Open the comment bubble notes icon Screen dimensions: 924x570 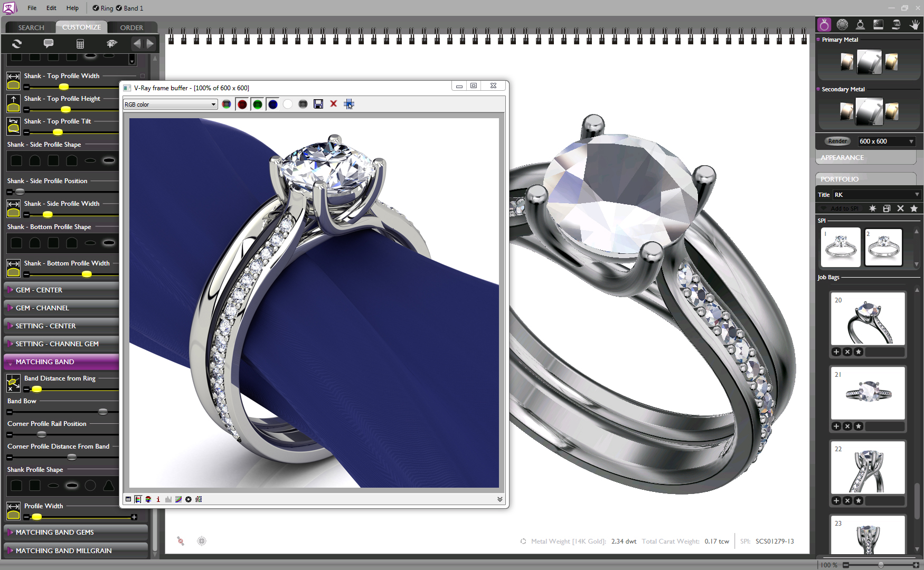(x=49, y=44)
